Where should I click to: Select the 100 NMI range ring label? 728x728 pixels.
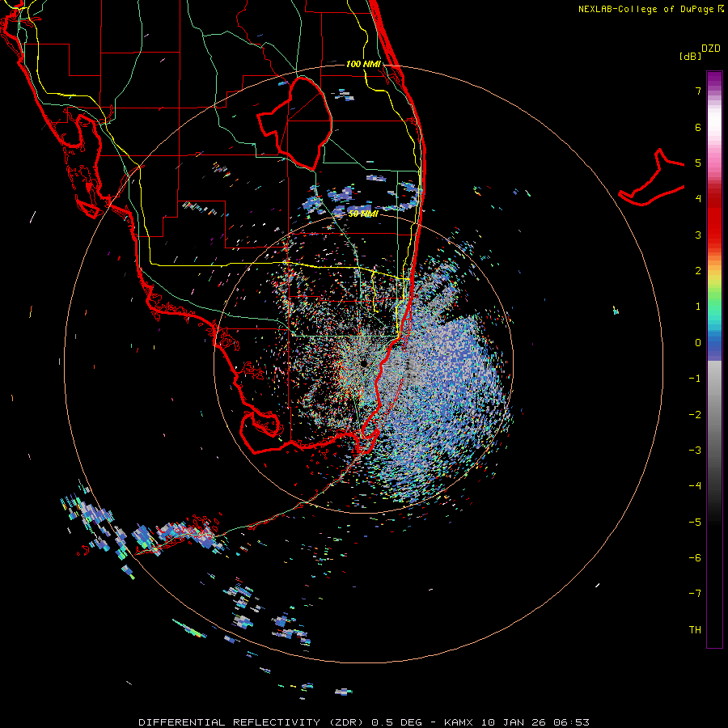pyautogui.click(x=363, y=64)
